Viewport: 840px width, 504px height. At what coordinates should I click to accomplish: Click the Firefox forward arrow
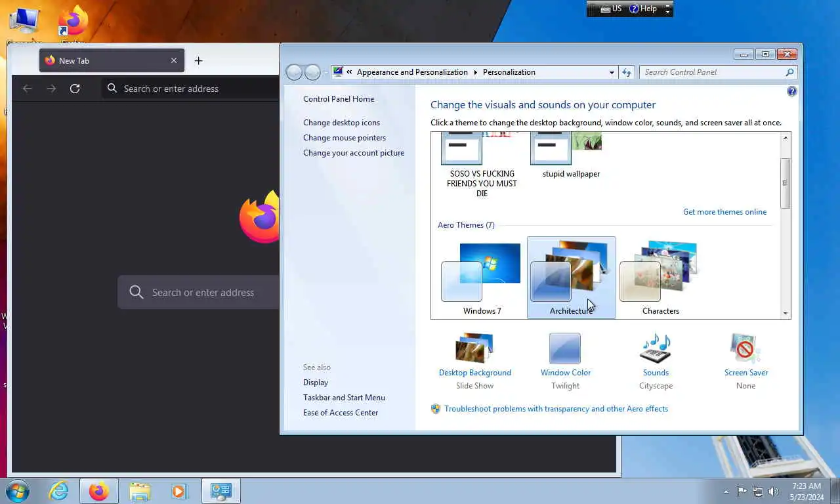tap(51, 89)
